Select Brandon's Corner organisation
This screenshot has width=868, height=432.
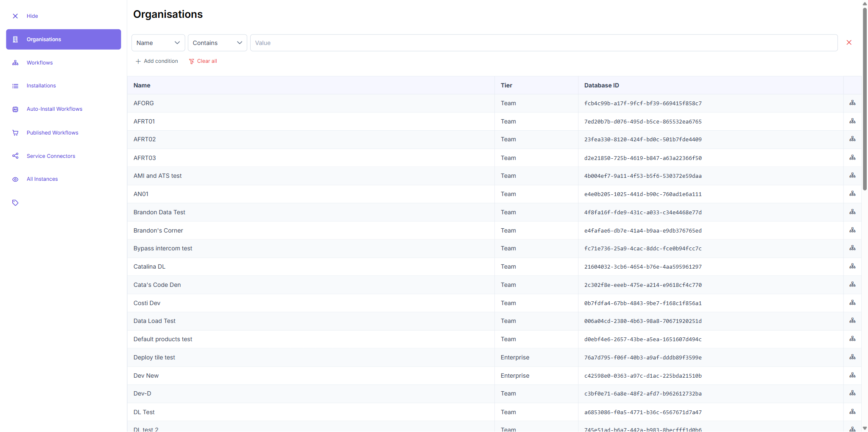pos(158,230)
